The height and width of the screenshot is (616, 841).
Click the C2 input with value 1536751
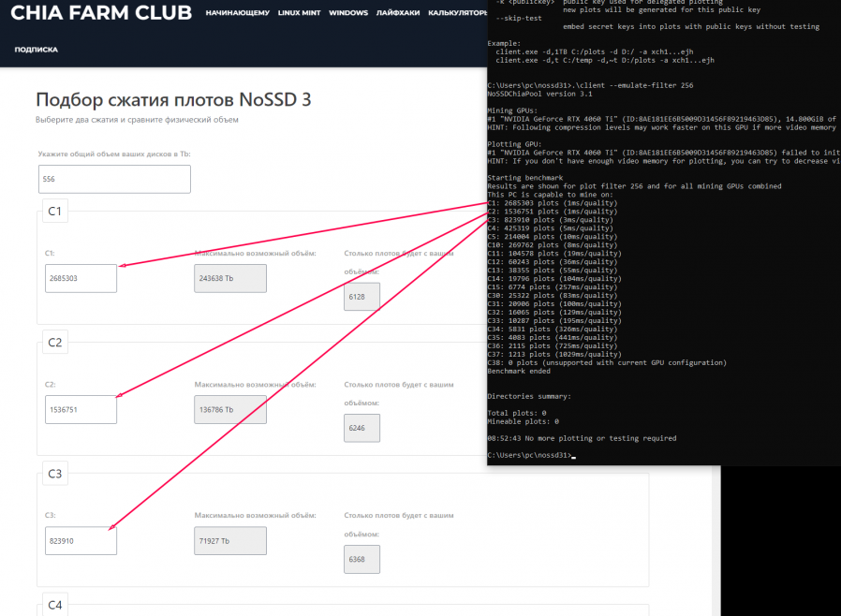coord(81,409)
